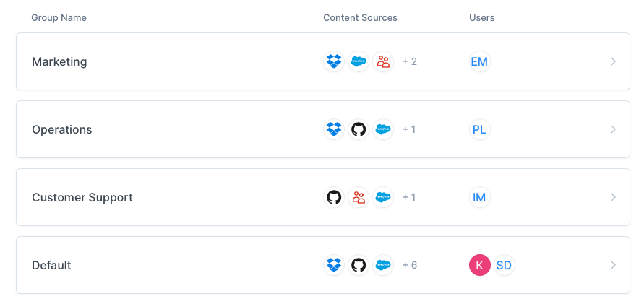Click the red people icon in Customer Support
This screenshot has height=304, width=644.
click(359, 197)
